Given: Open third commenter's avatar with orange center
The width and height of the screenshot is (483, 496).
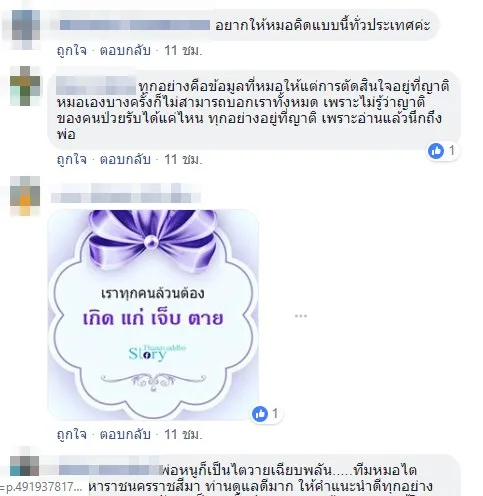Looking at the screenshot, I should click(x=25, y=196).
